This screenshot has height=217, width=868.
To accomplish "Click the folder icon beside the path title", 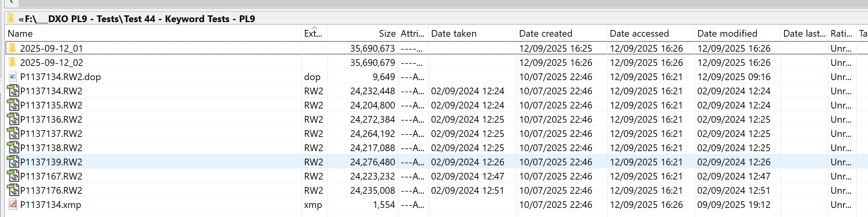I will click(x=11, y=19).
